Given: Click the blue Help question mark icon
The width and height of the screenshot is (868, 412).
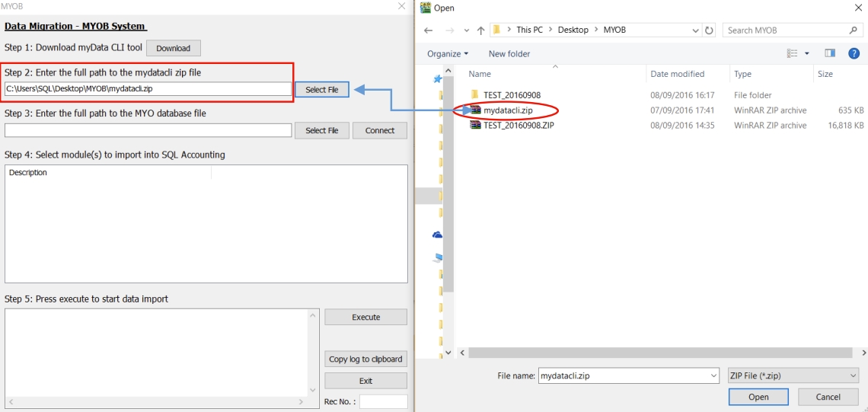Looking at the screenshot, I should 854,53.
